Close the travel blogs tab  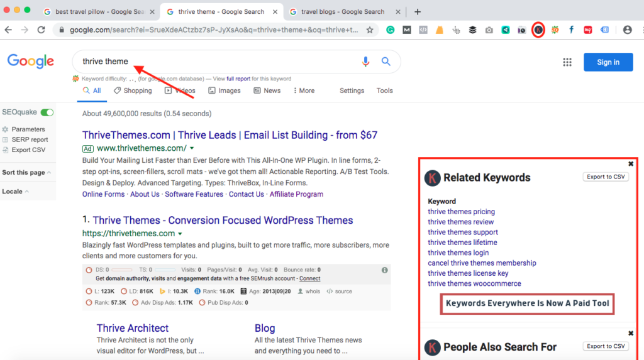pos(397,12)
